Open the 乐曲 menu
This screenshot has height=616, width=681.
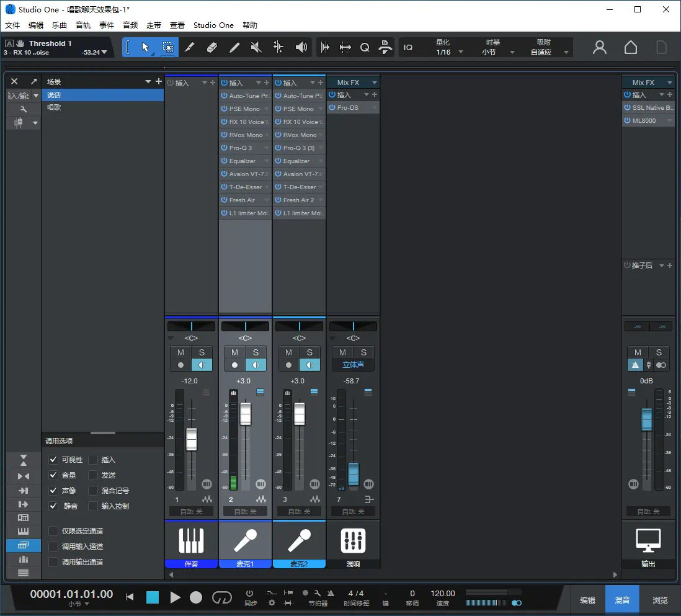[59, 25]
